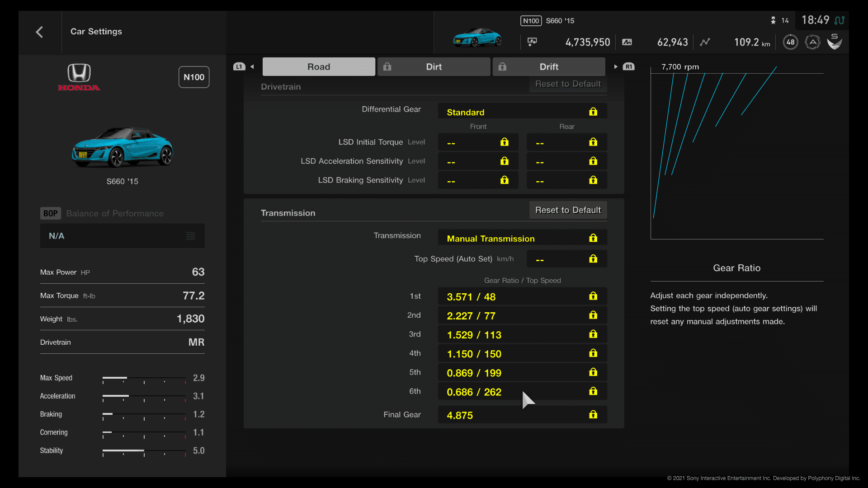Switch to next sheet with R1 button
The height and width of the screenshot is (488, 868).
tap(628, 66)
